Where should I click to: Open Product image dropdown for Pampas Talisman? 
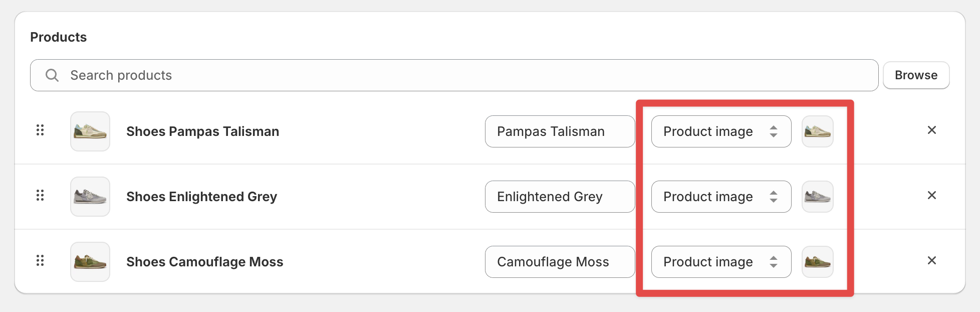pos(721,131)
